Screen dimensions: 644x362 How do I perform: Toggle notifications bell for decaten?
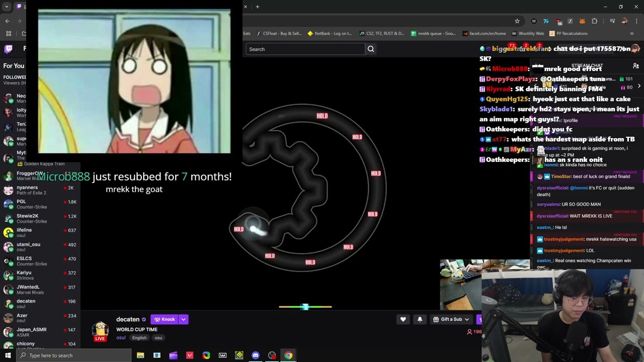point(420,319)
